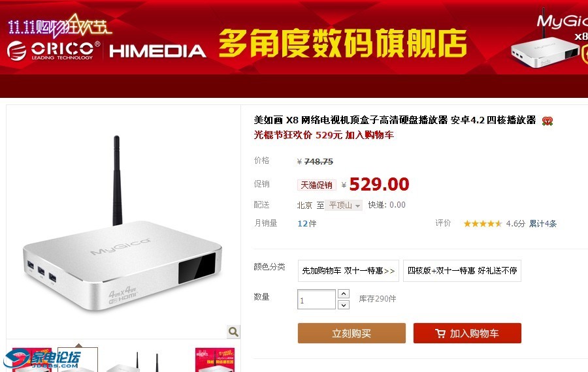Click the MyGica X8 box image in banner
This screenshot has height=372, width=588.
click(546, 50)
